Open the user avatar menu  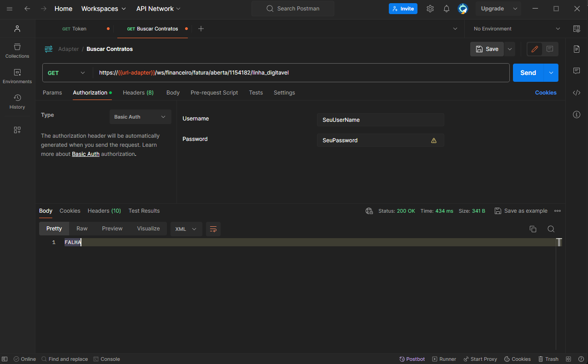pos(463,9)
